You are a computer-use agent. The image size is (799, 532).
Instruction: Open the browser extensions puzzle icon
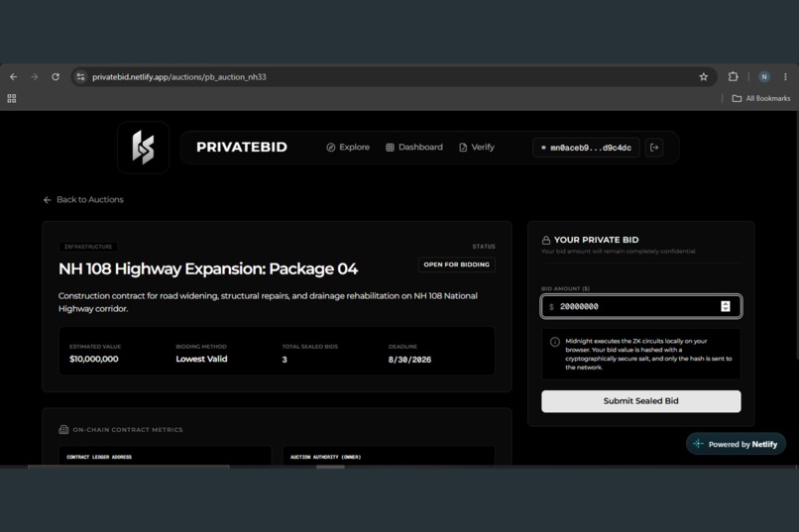[733, 77]
